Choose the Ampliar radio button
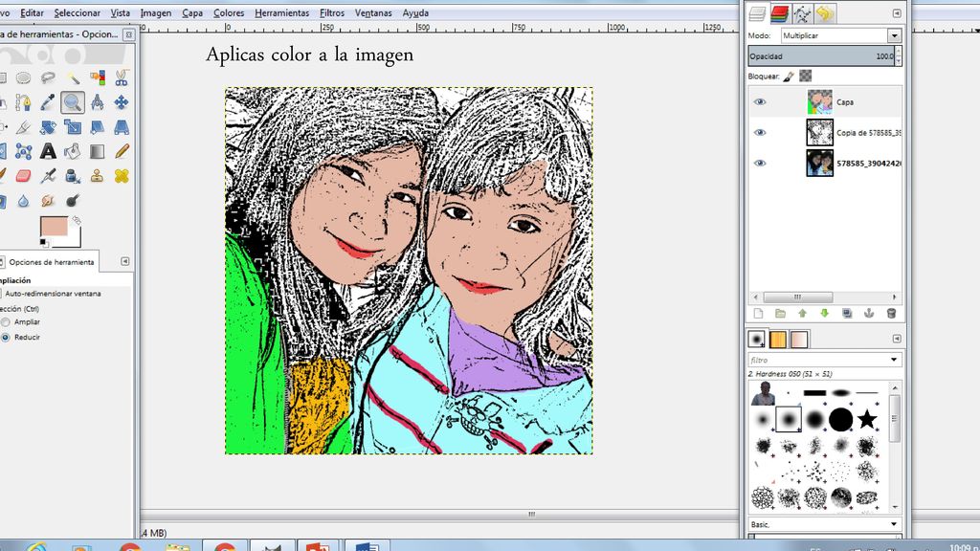 [x=5, y=321]
